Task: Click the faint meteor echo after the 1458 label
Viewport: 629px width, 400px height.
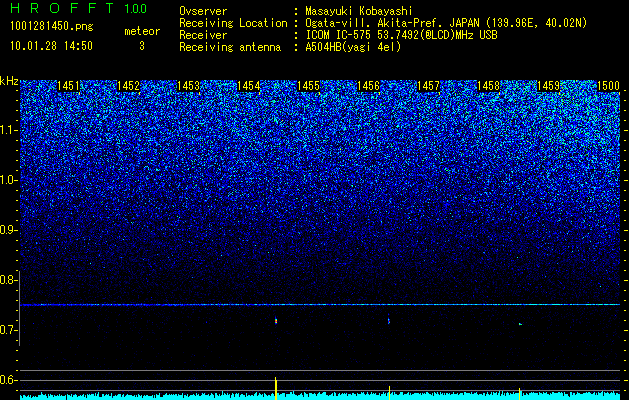Action: pyautogui.click(x=520, y=324)
